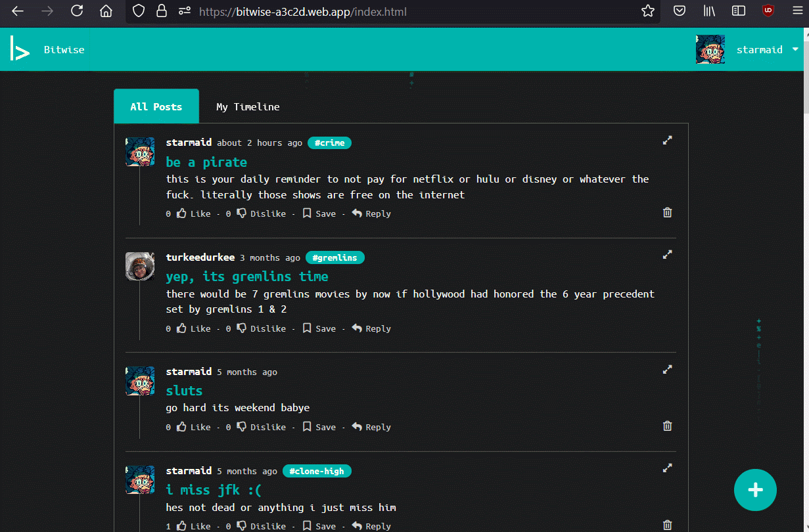Open the floating new post plus button
This screenshot has height=532, width=809.
(x=755, y=489)
